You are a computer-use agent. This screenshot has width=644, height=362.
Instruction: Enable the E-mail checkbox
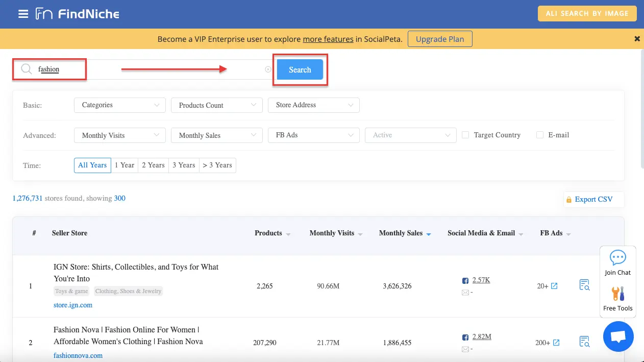pyautogui.click(x=539, y=134)
